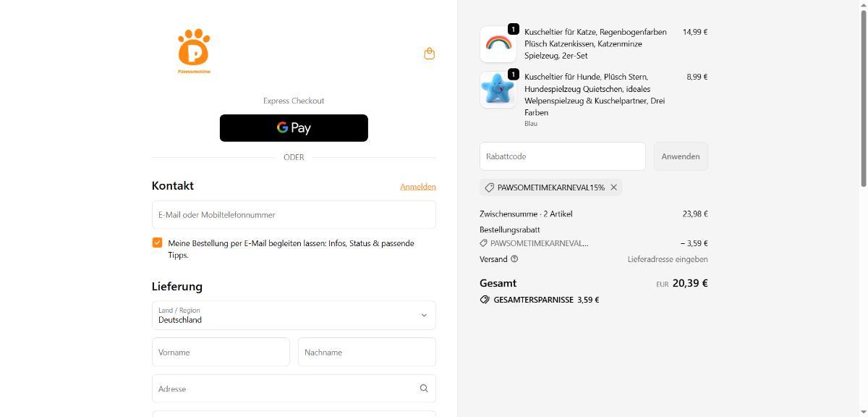Click the rainbow cat toy thumbnail
This screenshot has width=868, height=417.
(498, 44)
